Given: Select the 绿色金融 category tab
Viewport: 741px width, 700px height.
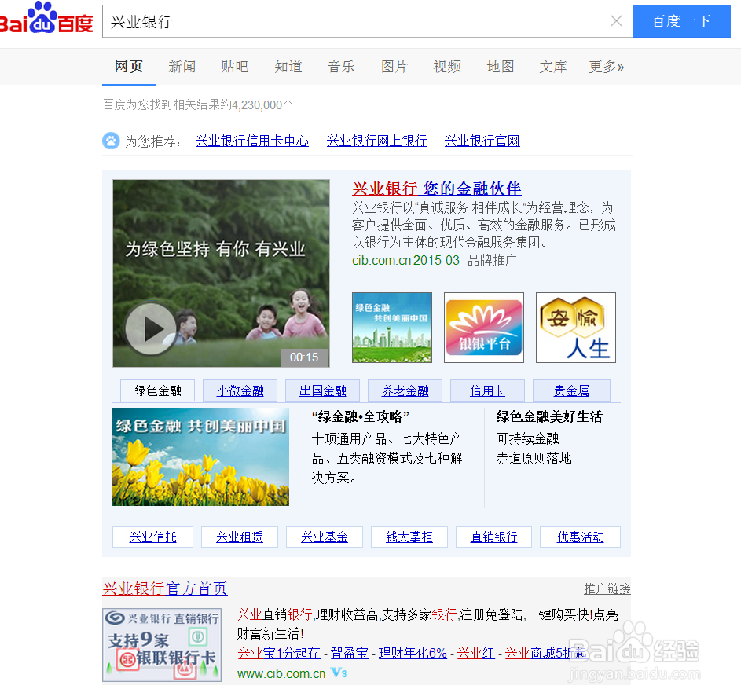Looking at the screenshot, I should [x=158, y=390].
